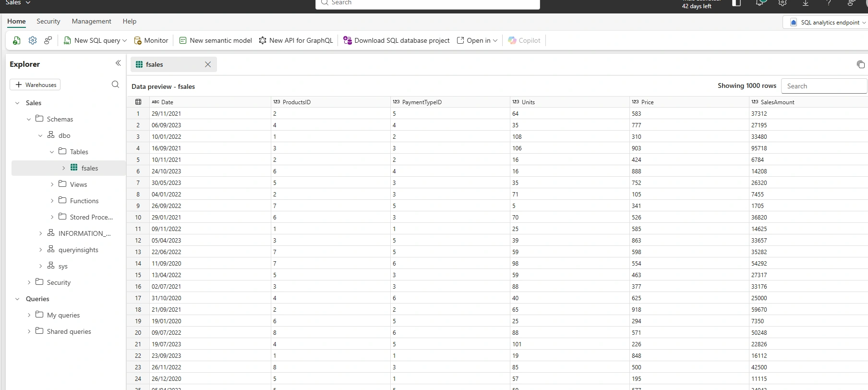Click the download icon in the top bar
The width and height of the screenshot is (868, 390).
pyautogui.click(x=806, y=3)
